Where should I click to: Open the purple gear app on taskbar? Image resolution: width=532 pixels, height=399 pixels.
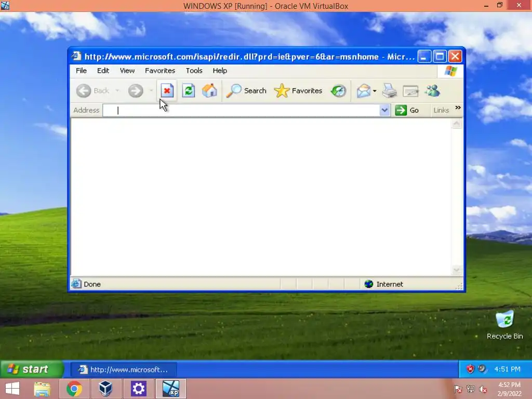click(138, 389)
